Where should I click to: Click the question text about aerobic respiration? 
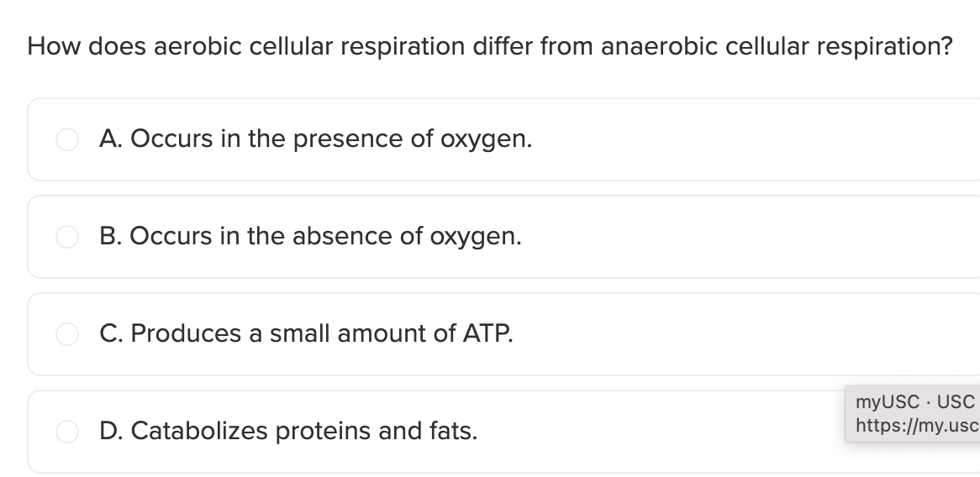[490, 47]
